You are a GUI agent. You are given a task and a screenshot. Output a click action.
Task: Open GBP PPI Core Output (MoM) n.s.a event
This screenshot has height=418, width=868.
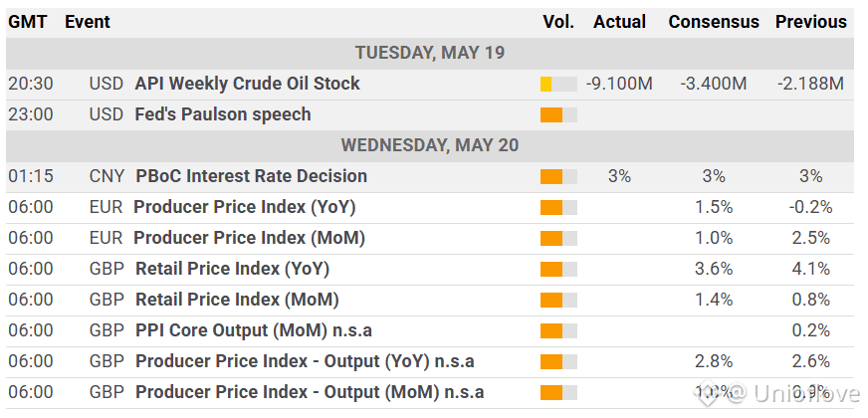coord(254,330)
